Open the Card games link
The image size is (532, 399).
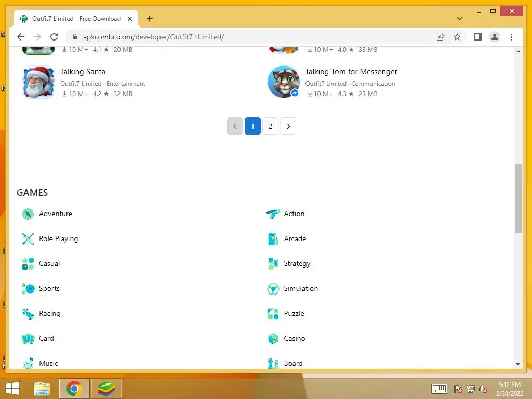pos(46,338)
